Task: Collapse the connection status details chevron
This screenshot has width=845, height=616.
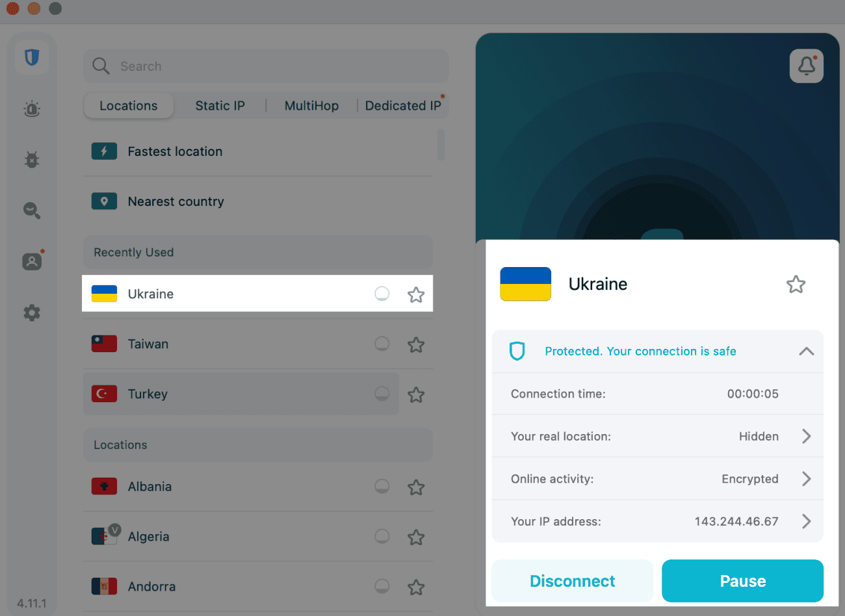Action: [x=806, y=351]
